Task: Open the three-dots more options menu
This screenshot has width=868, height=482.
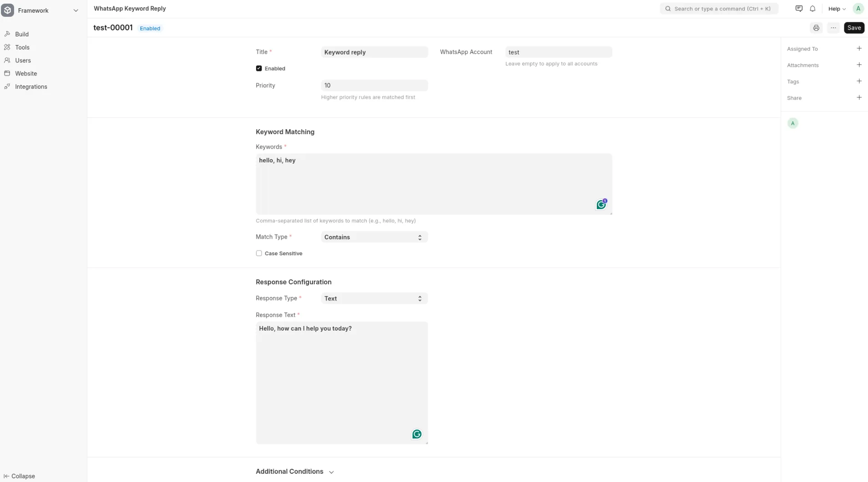Action: 833,28
